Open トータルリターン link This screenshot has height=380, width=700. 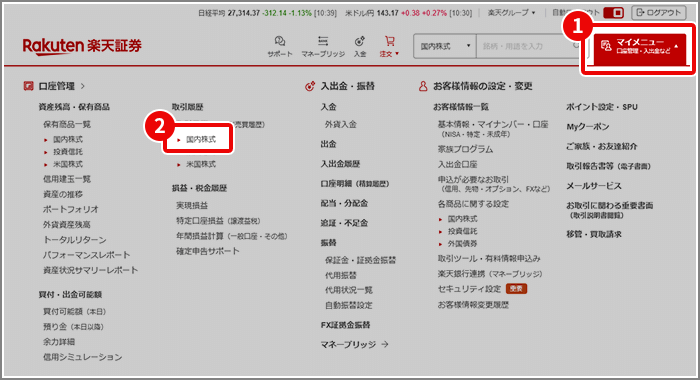pyautogui.click(x=75, y=240)
